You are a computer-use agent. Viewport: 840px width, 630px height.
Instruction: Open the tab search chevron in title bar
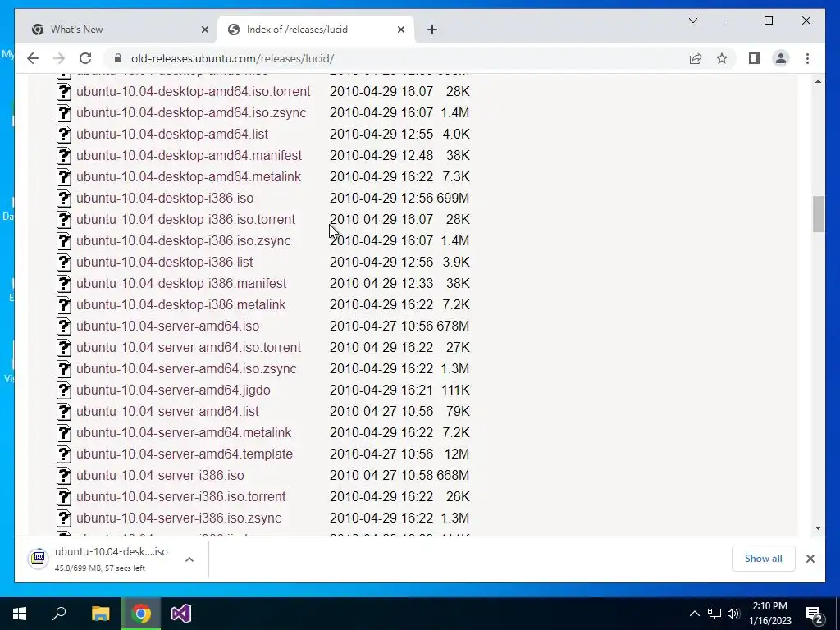point(692,21)
